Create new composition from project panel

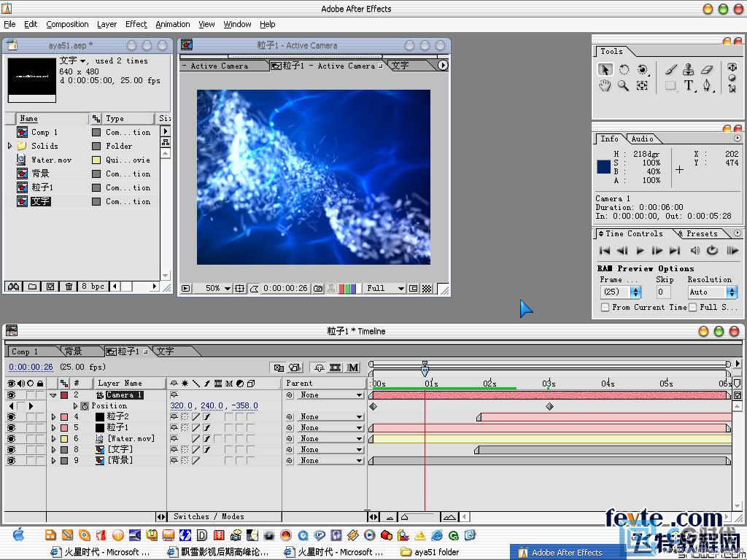(x=50, y=286)
